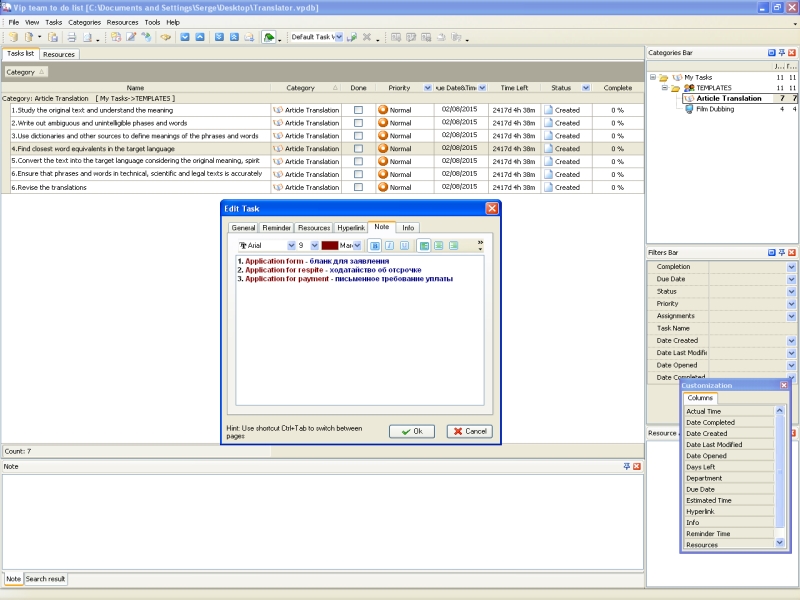Click the delete X icon in the main toolbar
This screenshot has height=600, width=800.
(367, 37)
